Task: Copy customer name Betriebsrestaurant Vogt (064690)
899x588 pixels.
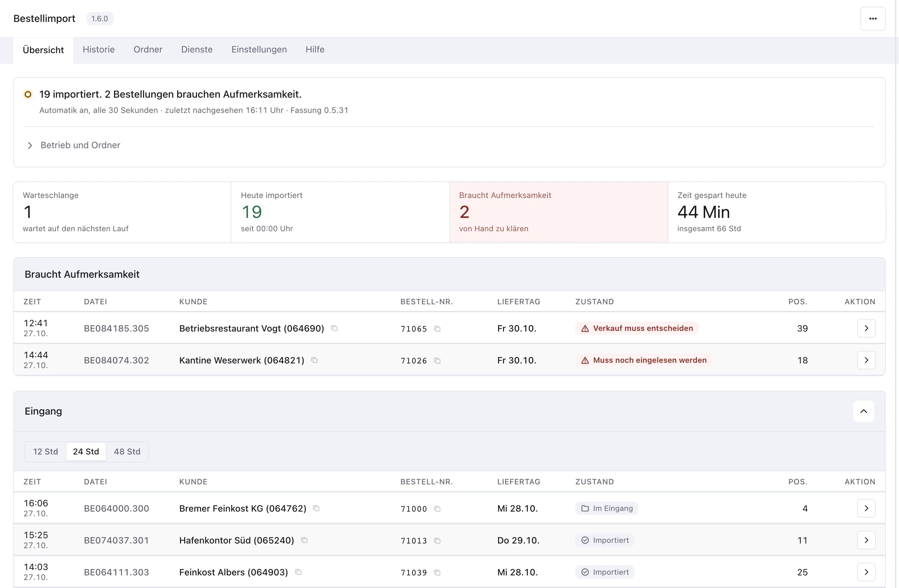Action: pos(334,328)
